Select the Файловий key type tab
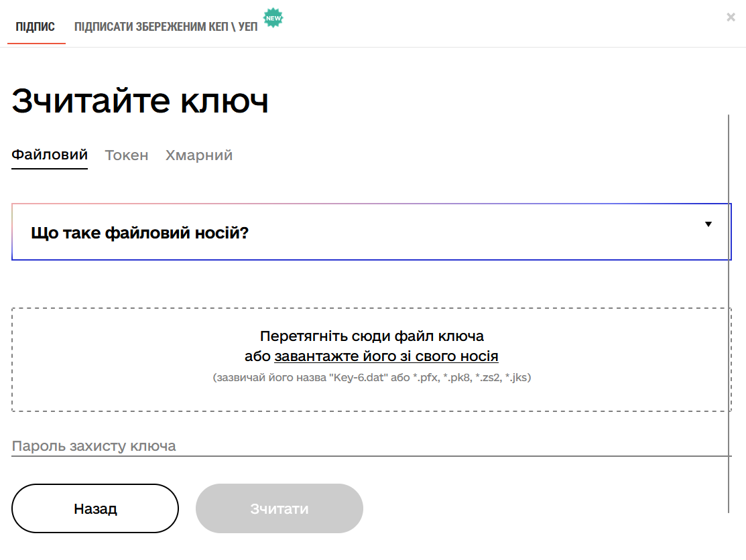The height and width of the screenshot is (560, 746). pyautogui.click(x=50, y=155)
